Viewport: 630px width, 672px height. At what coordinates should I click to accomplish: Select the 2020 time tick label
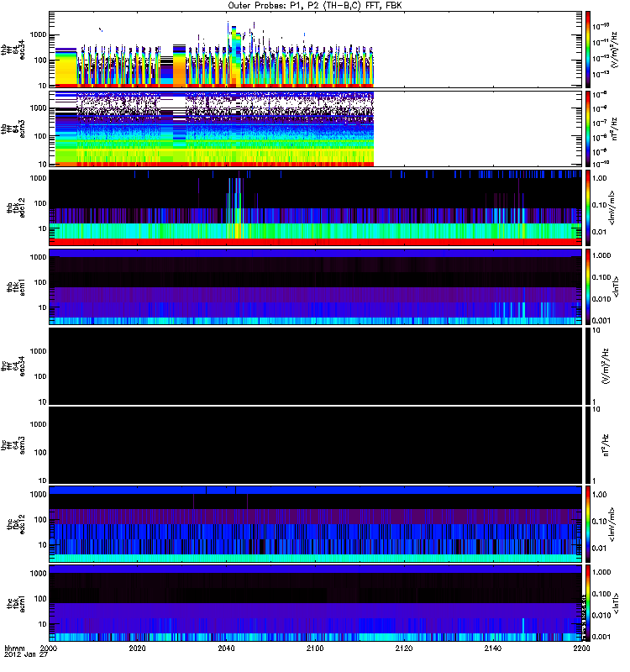138,649
